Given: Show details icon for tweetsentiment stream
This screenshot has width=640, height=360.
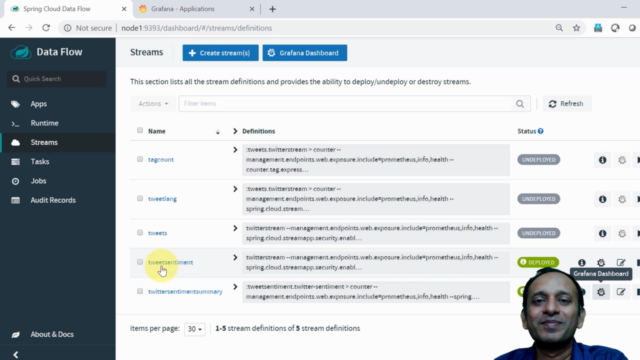Looking at the screenshot, I should pyautogui.click(x=582, y=262).
